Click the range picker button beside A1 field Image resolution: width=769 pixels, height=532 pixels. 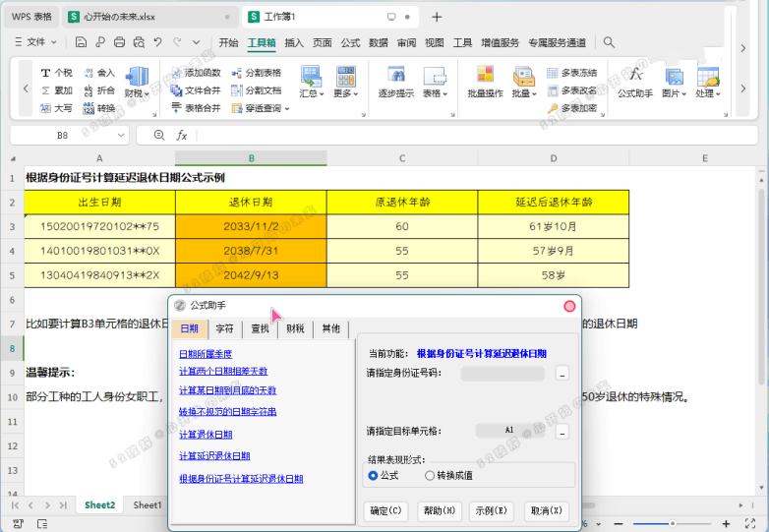[x=562, y=432]
